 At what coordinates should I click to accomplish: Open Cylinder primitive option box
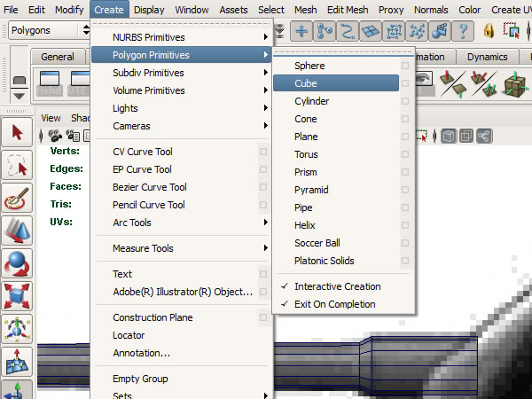pos(405,101)
